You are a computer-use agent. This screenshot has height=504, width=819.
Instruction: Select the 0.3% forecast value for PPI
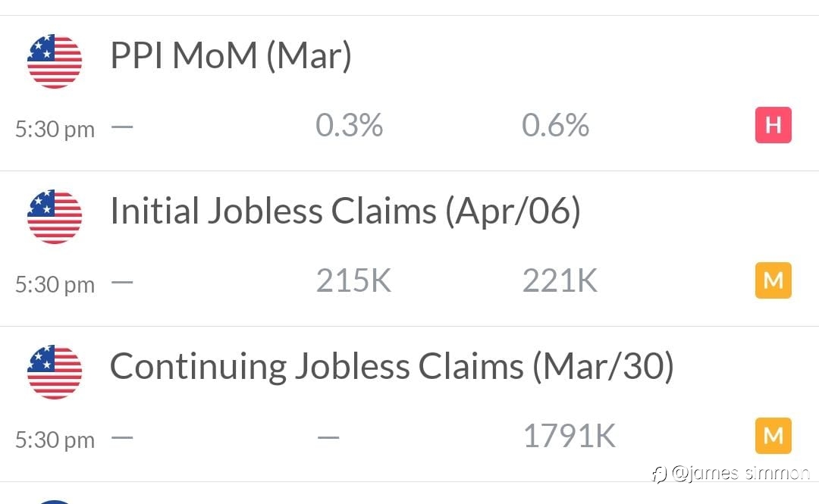click(349, 125)
